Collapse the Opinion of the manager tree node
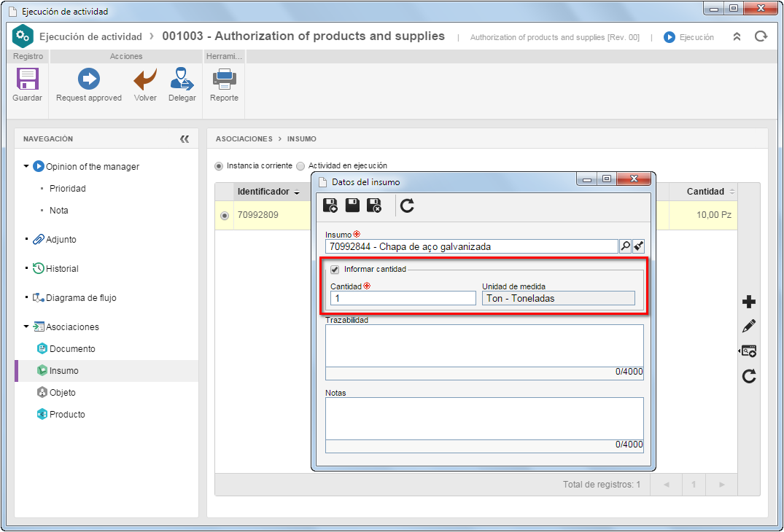This screenshot has height=532, width=784. point(26,166)
